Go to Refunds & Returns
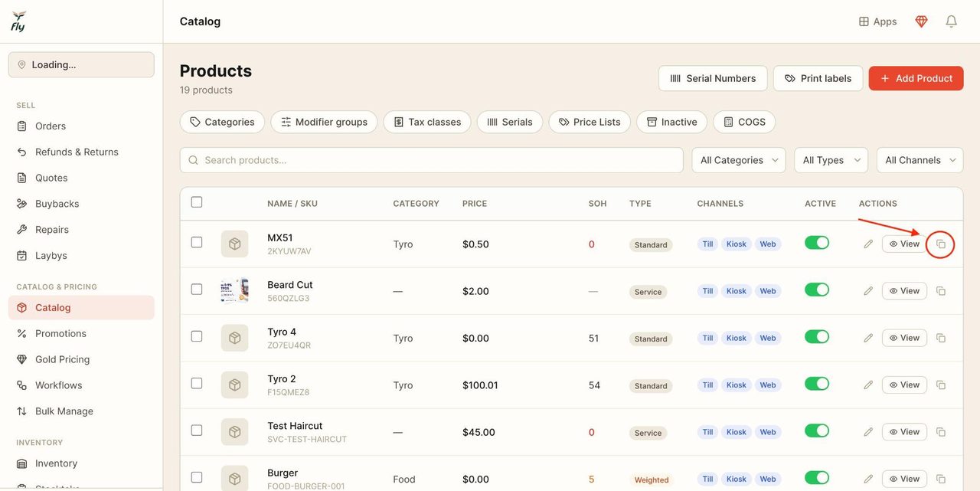The height and width of the screenshot is (491, 980). (81, 152)
